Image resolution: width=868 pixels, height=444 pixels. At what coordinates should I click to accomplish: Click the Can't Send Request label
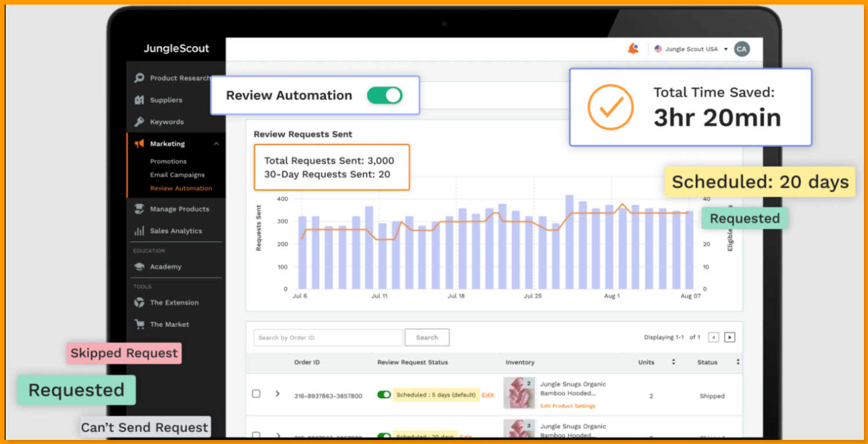tap(144, 428)
